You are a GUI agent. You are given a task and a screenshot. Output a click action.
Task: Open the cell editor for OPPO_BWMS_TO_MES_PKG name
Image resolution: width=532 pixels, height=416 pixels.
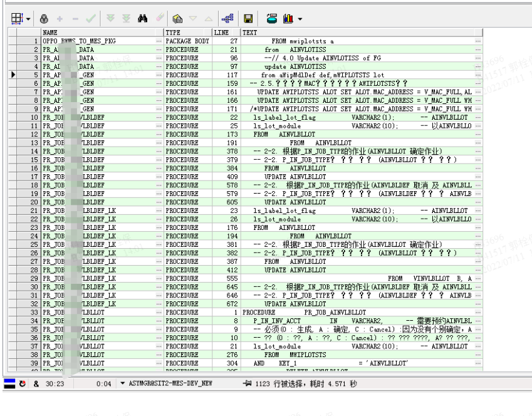pos(159,41)
